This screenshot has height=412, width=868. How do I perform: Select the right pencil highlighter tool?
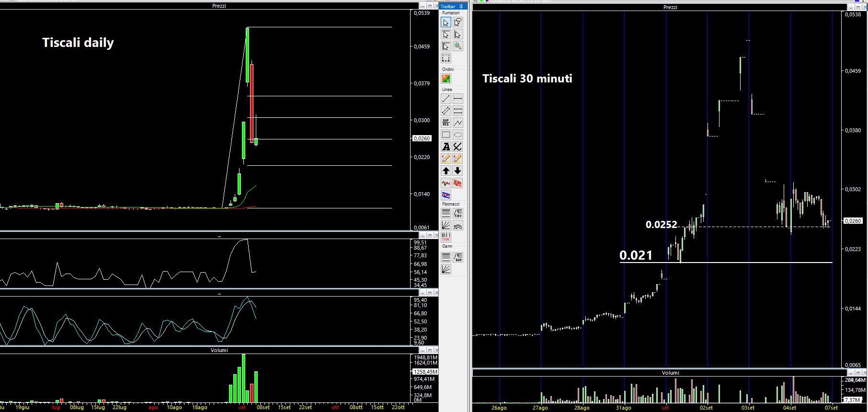(458, 159)
